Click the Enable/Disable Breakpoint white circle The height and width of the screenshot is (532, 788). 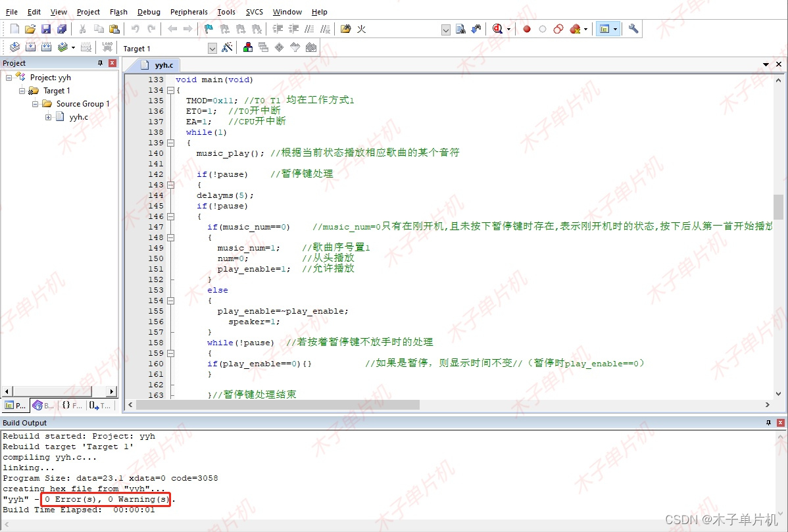click(x=543, y=29)
